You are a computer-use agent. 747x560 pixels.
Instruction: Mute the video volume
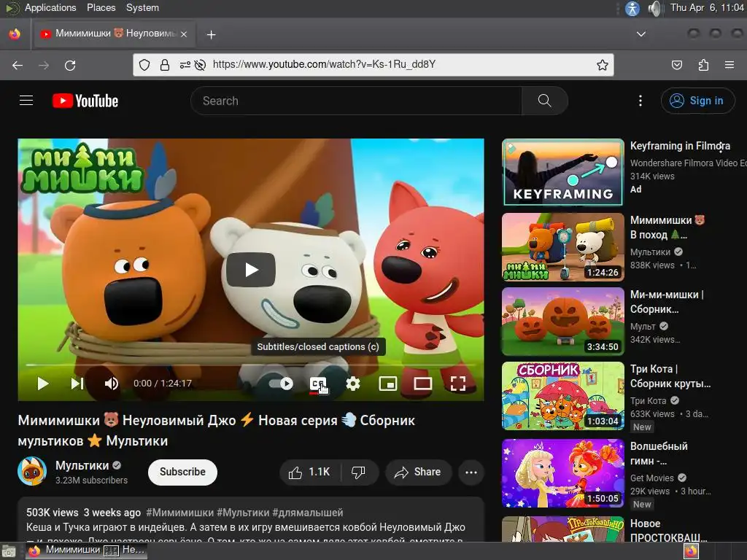[x=111, y=384]
